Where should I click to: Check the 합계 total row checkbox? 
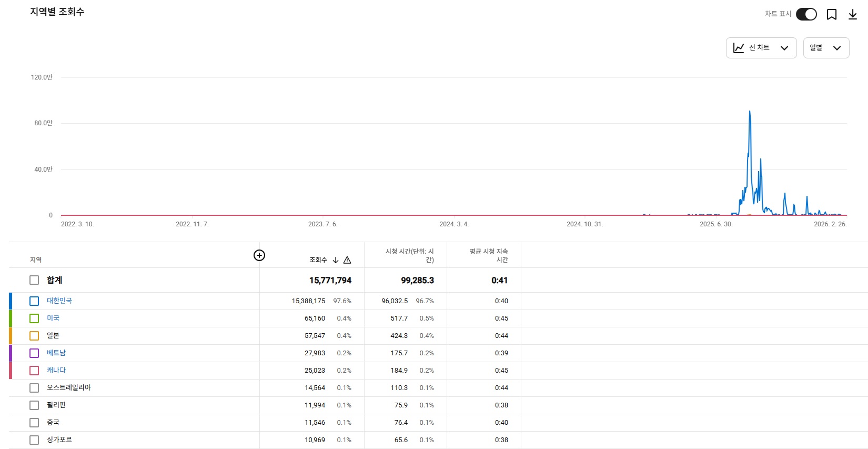pyautogui.click(x=34, y=280)
